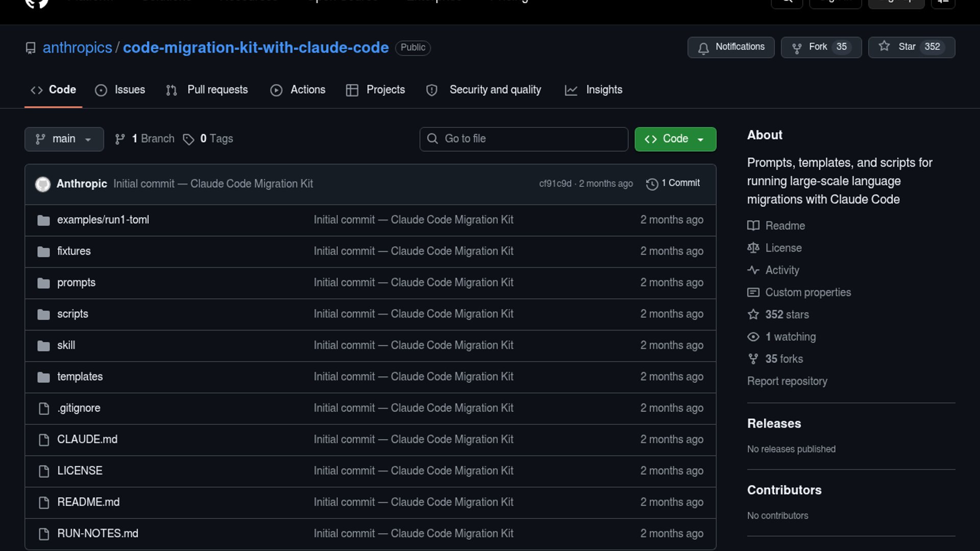
Task: Open commit message in the LICENSE row
Action: pyautogui.click(x=413, y=471)
